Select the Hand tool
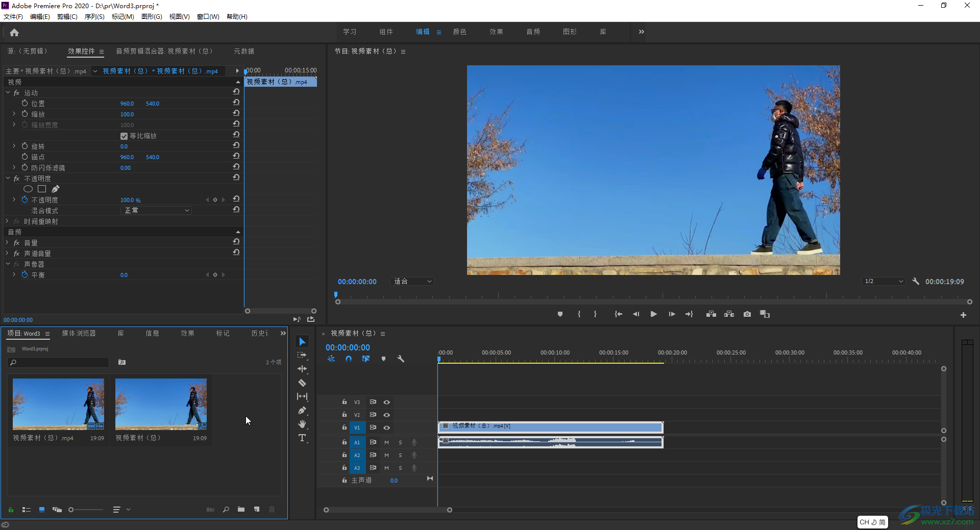 302,424
